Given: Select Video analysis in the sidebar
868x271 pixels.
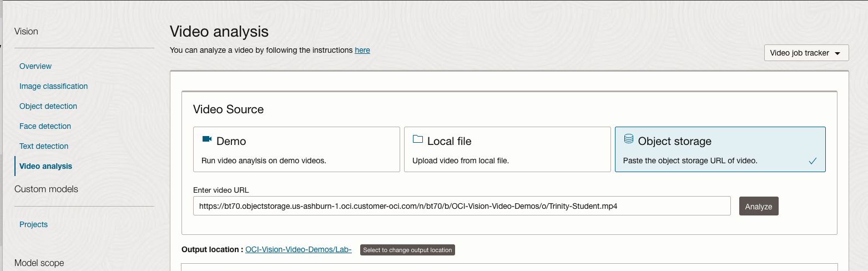Looking at the screenshot, I should point(46,166).
